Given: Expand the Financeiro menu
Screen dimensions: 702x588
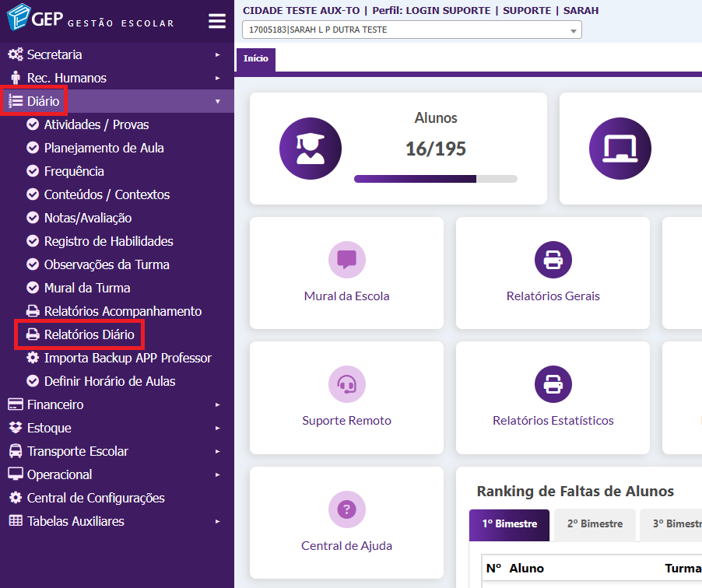Looking at the screenshot, I should tap(55, 404).
